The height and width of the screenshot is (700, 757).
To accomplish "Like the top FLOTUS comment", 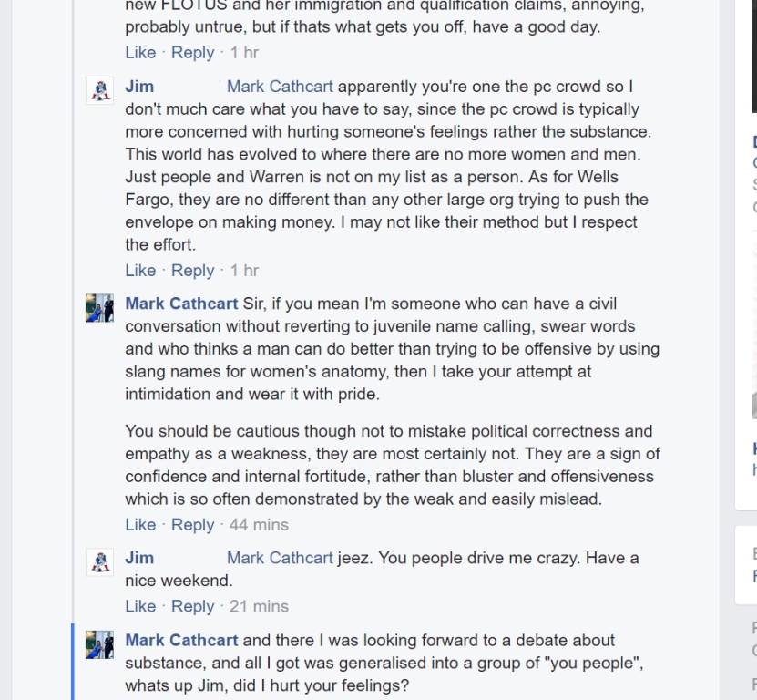I will (140, 52).
